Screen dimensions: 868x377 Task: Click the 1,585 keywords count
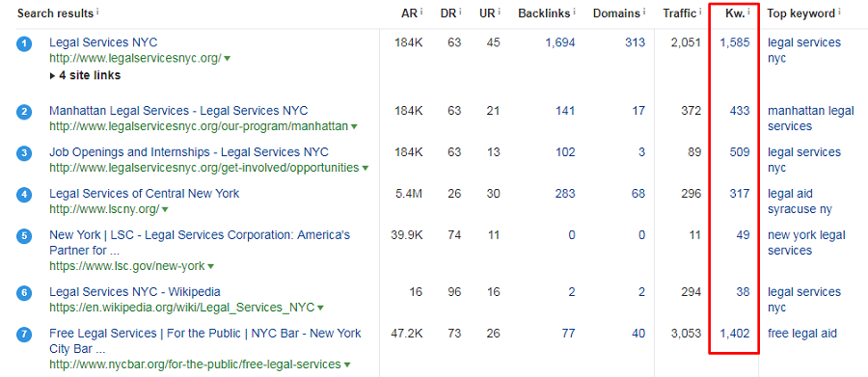735,42
